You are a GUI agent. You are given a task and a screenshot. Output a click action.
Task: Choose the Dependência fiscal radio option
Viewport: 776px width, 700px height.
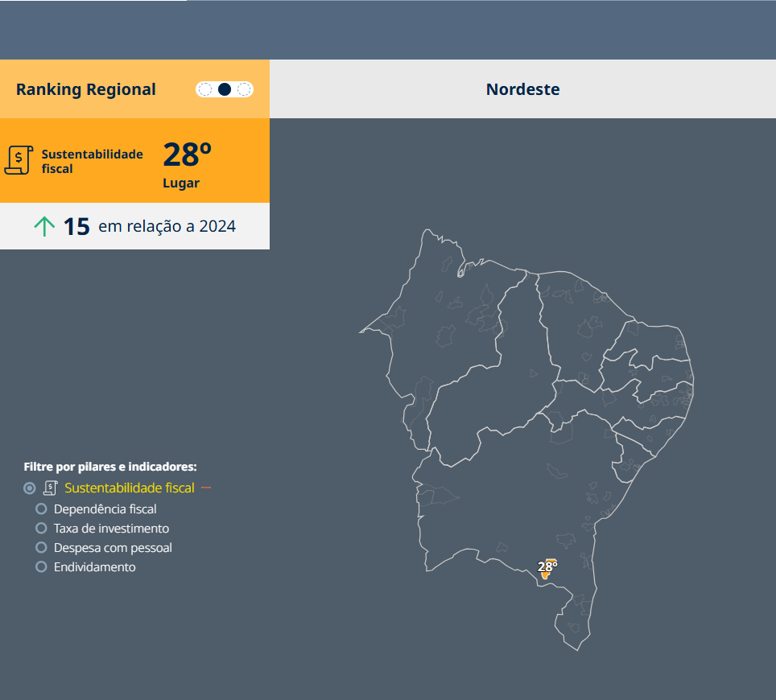41,509
